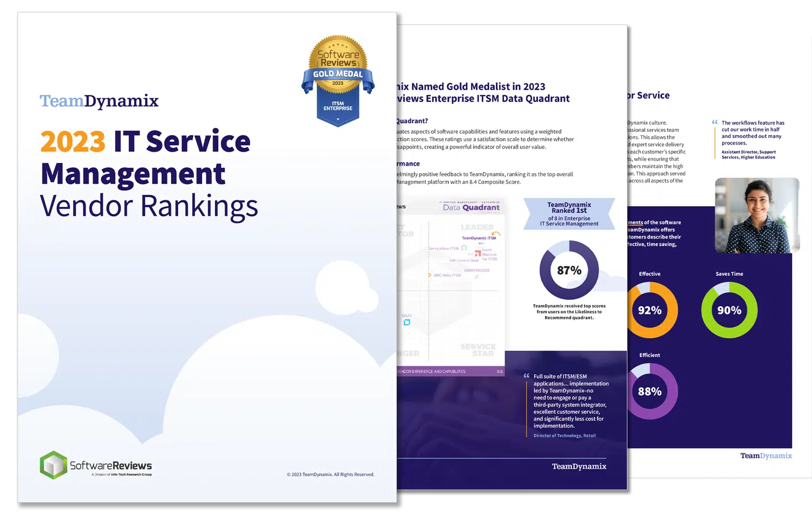
Task: Click the 87% donut chart
Action: pos(569,270)
